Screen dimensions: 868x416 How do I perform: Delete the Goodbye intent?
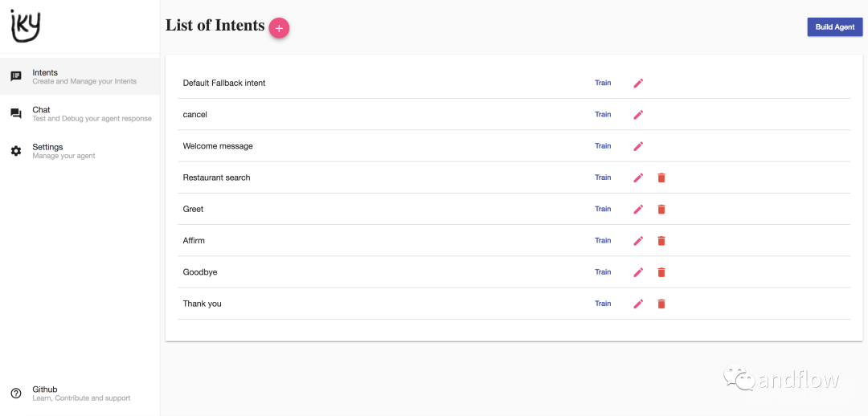click(x=661, y=272)
